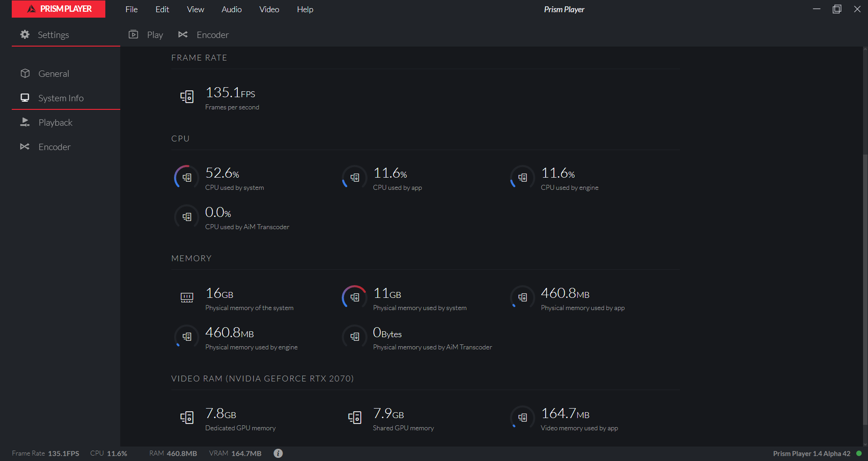Click the green status indicator dot
This screenshot has width=868, height=461.
pos(859,453)
